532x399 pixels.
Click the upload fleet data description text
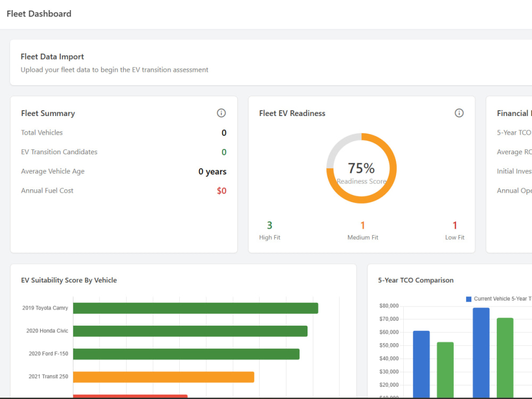[x=114, y=70]
